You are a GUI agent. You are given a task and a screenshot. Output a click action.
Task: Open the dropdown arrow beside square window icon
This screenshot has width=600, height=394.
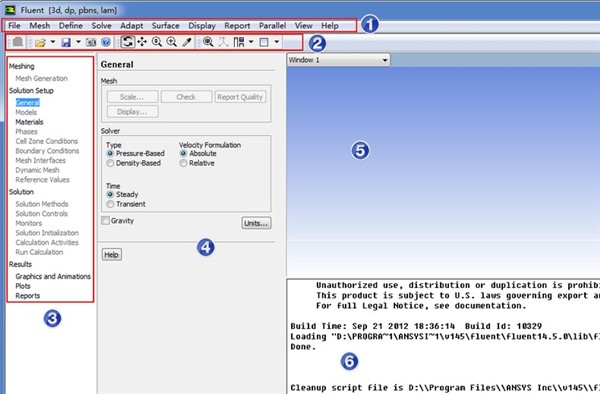276,42
